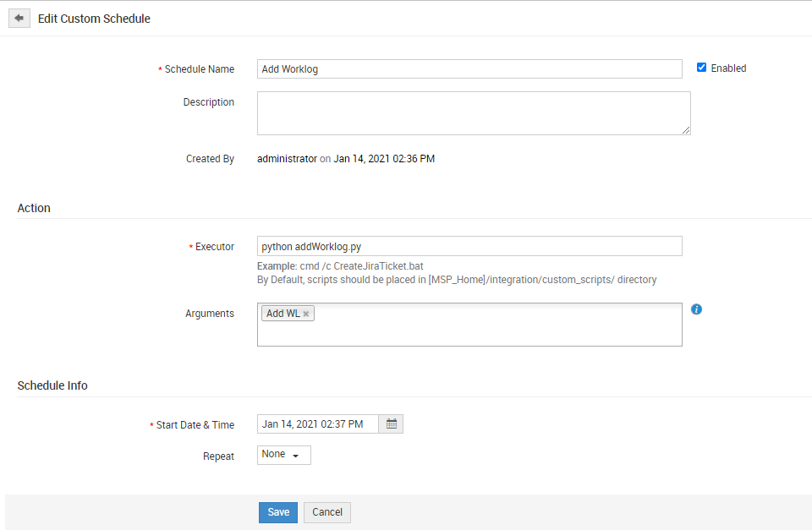Focus the Schedule Name text field
Image resolution: width=812 pixels, height=530 pixels.
point(469,69)
